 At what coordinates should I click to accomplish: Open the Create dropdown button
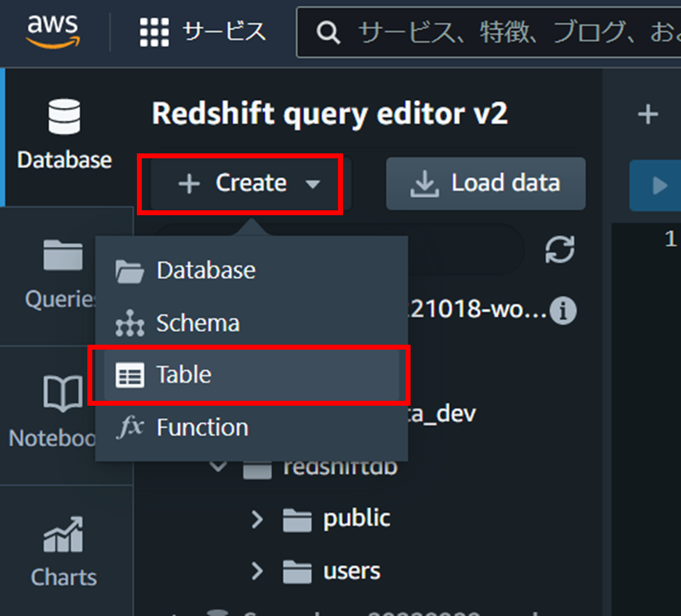click(x=251, y=184)
